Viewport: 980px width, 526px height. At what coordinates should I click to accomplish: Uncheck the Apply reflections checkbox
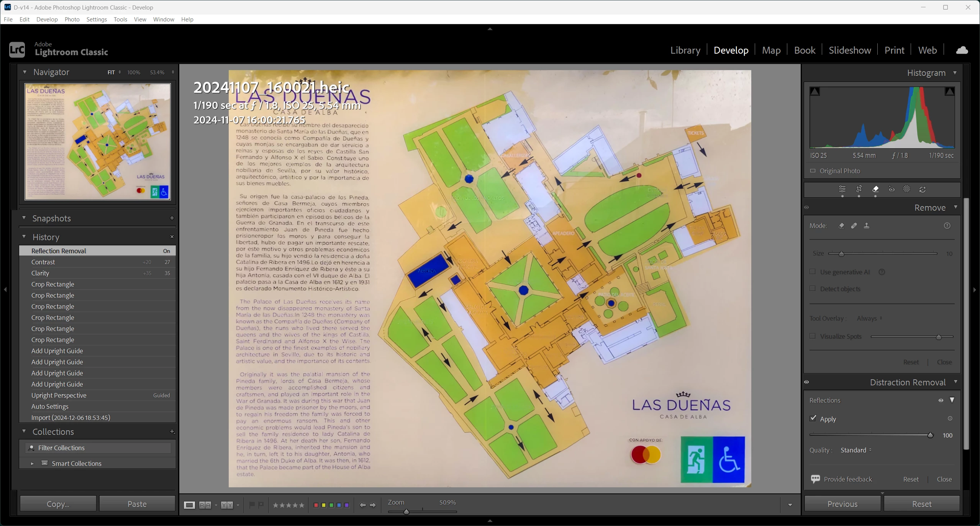pos(813,418)
